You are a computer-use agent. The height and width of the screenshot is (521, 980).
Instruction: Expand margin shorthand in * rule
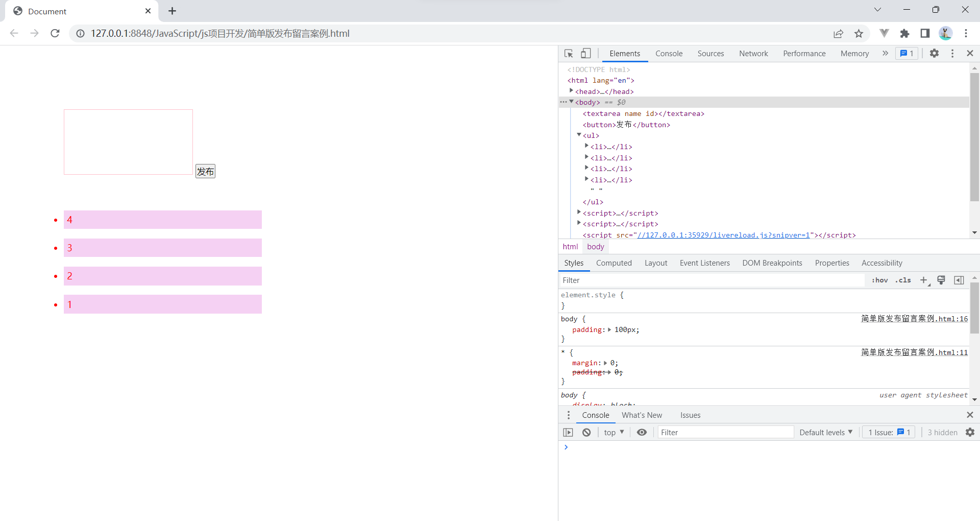[605, 363]
